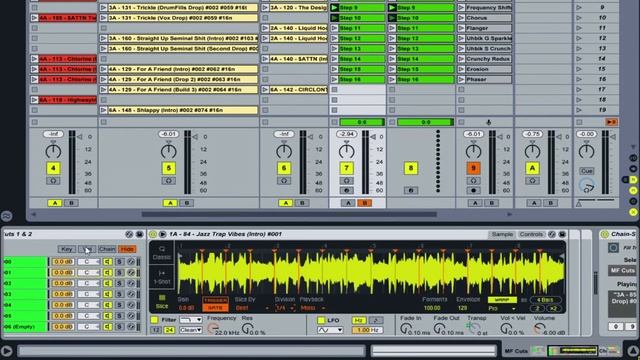Viewport: 640px width, 360px height.
Task: Toggle track 9 orange activator button
Action: click(x=473, y=168)
